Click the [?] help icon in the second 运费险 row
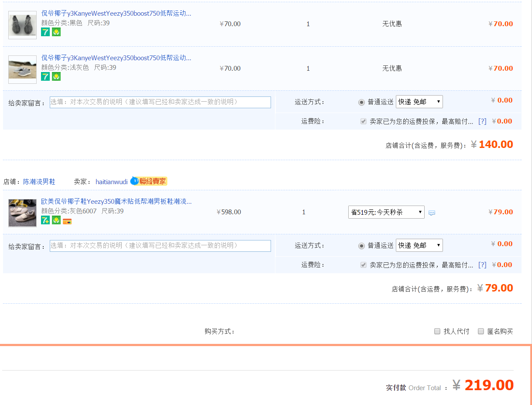The image size is (532, 405). click(x=482, y=265)
